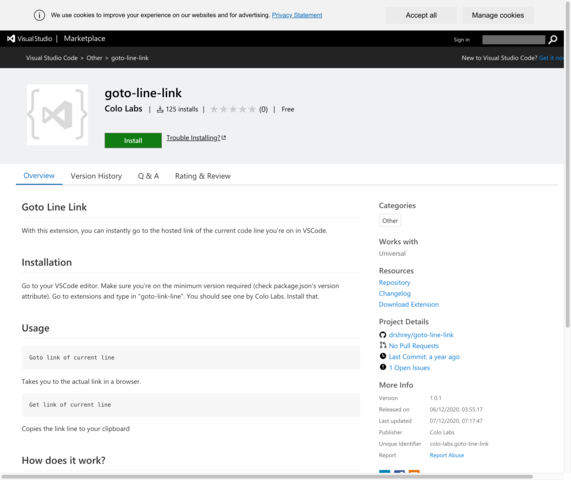Click the cookie notice info icon
571x480 pixels.
coord(39,15)
